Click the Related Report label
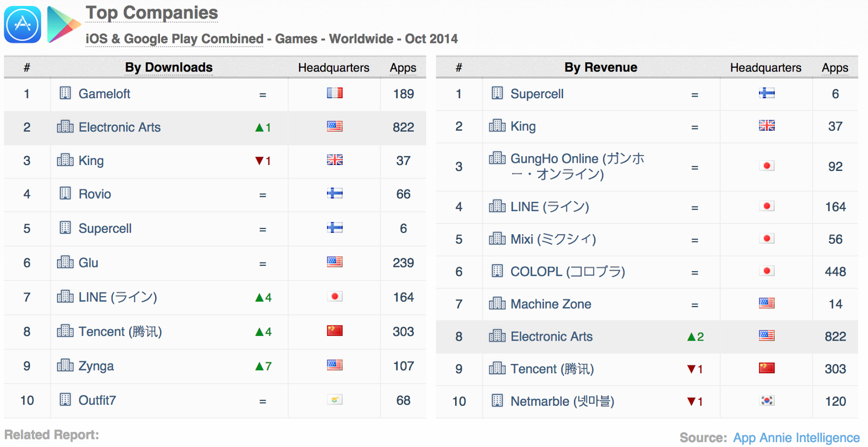Screen dimensions: 868x447 tap(52, 435)
